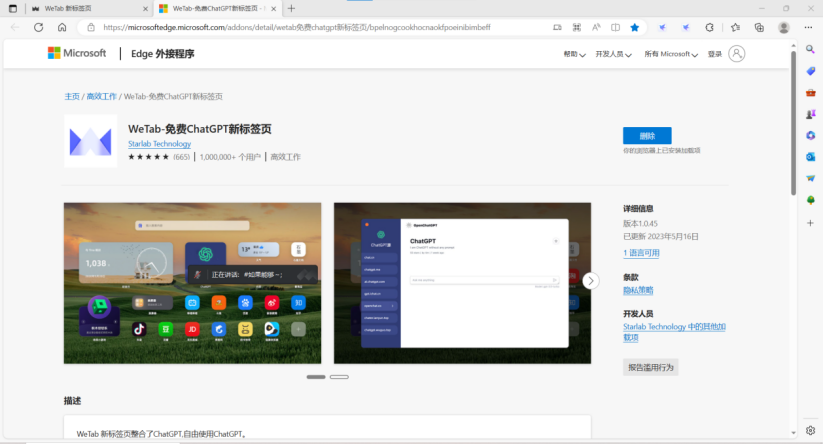
Task: Click the 登录 sign-in link
Action: coord(715,54)
